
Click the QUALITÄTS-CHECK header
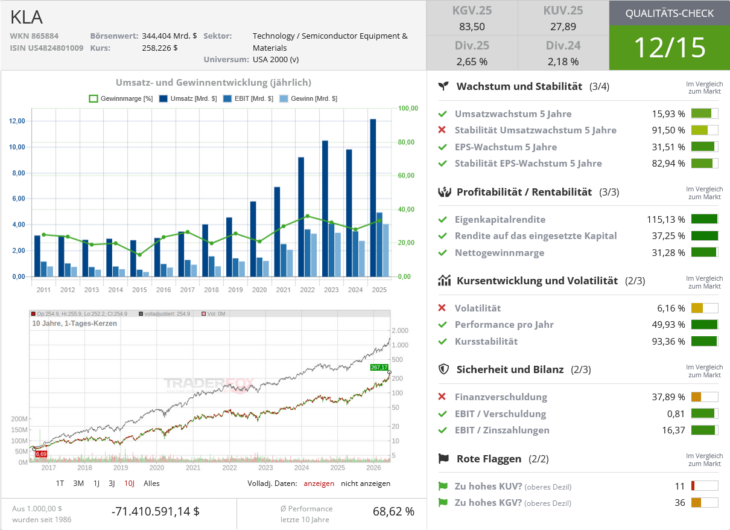tap(669, 13)
